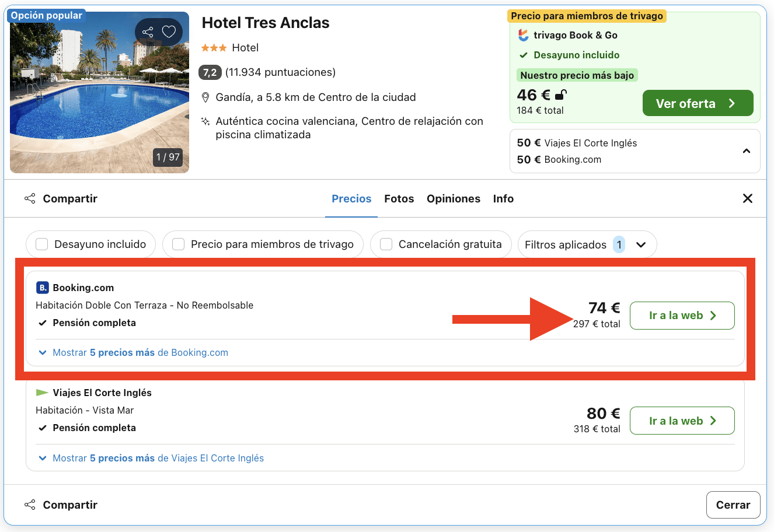This screenshot has width=774, height=532.
Task: Click Ir a la web for Booking.com
Action: [682, 315]
